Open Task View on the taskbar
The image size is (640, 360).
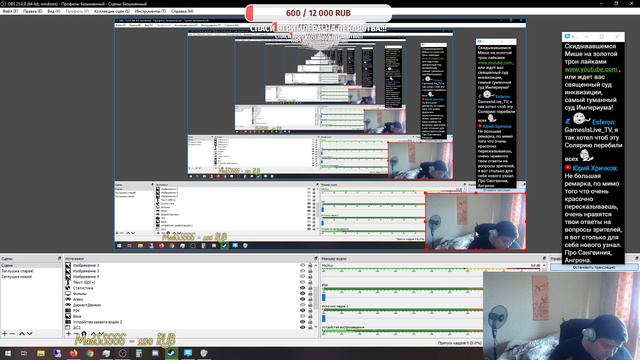(24, 353)
